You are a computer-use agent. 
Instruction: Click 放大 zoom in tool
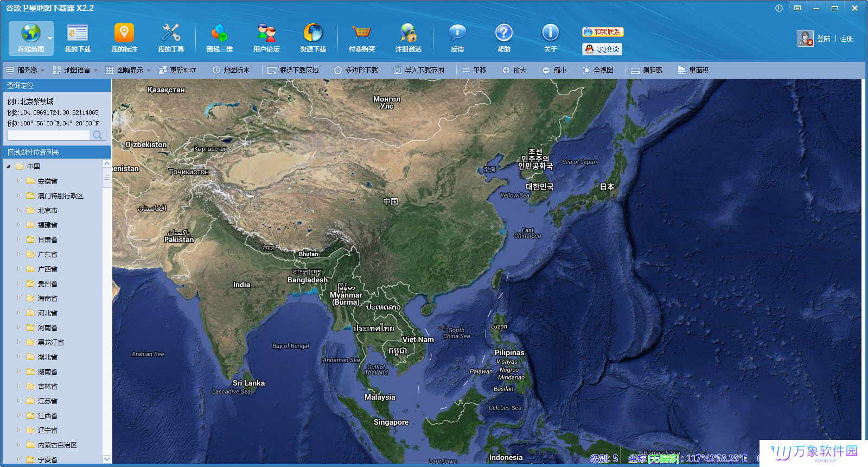click(x=514, y=70)
